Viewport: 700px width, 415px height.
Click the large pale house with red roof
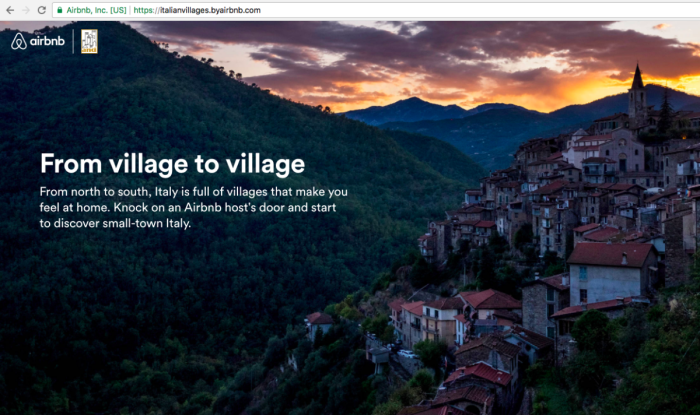(610, 272)
